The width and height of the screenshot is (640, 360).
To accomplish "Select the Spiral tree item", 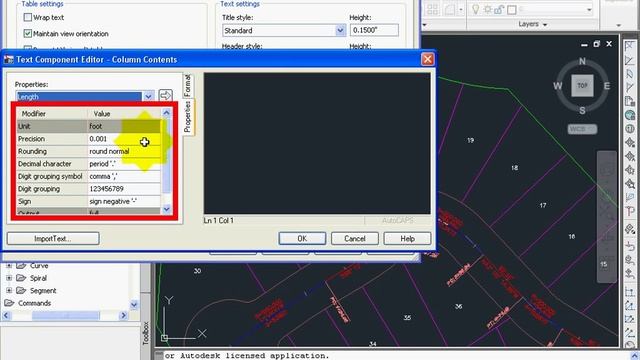I will click(38, 278).
